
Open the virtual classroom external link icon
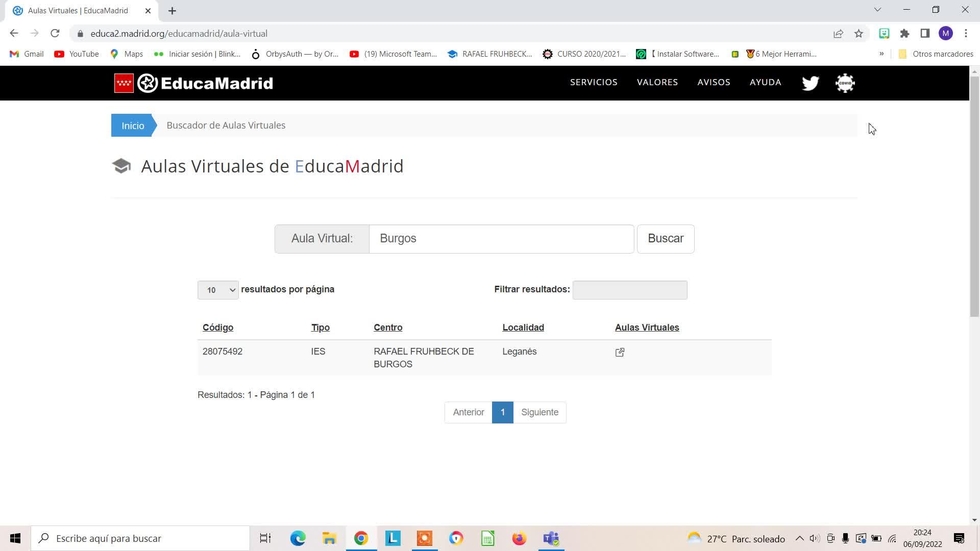pos(620,353)
